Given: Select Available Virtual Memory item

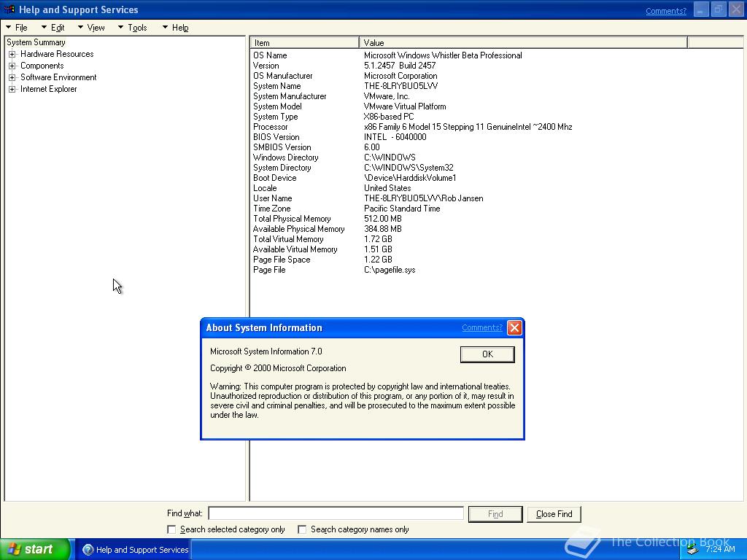Looking at the screenshot, I should pyautogui.click(x=295, y=249).
